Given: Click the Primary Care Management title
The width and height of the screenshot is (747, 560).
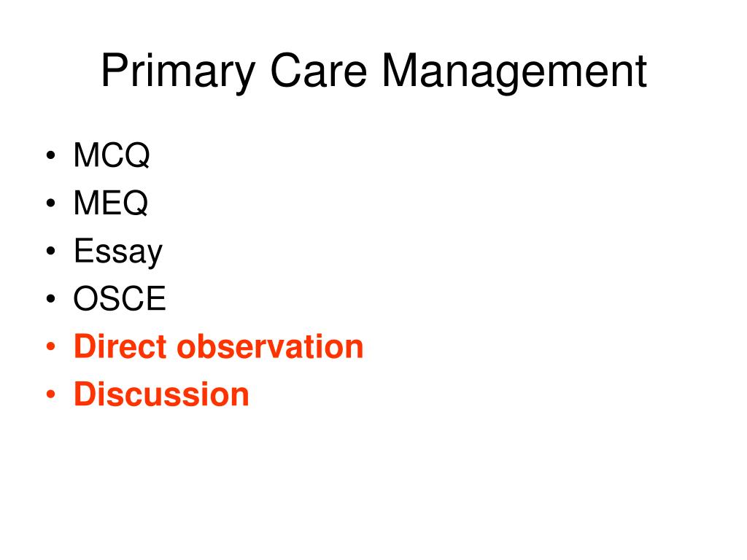Looking at the screenshot, I should 374,71.
